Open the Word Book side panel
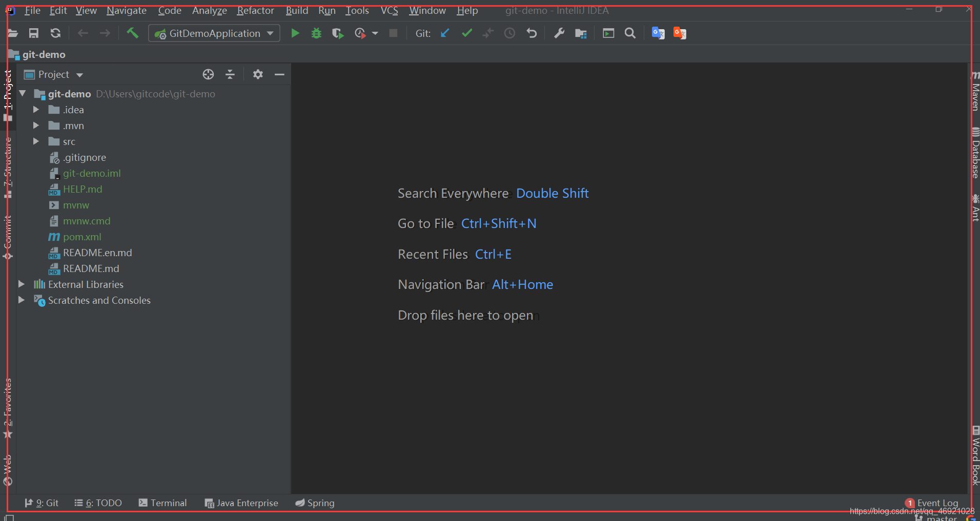The width and height of the screenshot is (980, 521). 975,455
